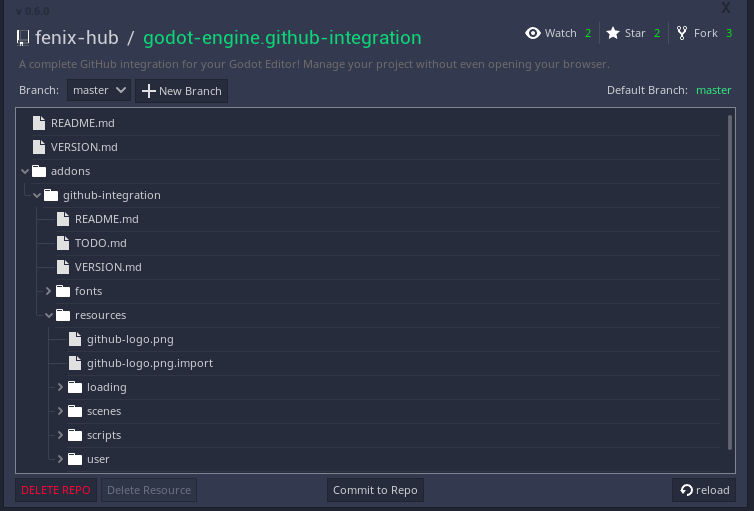Collapse the addons folder

point(25,171)
